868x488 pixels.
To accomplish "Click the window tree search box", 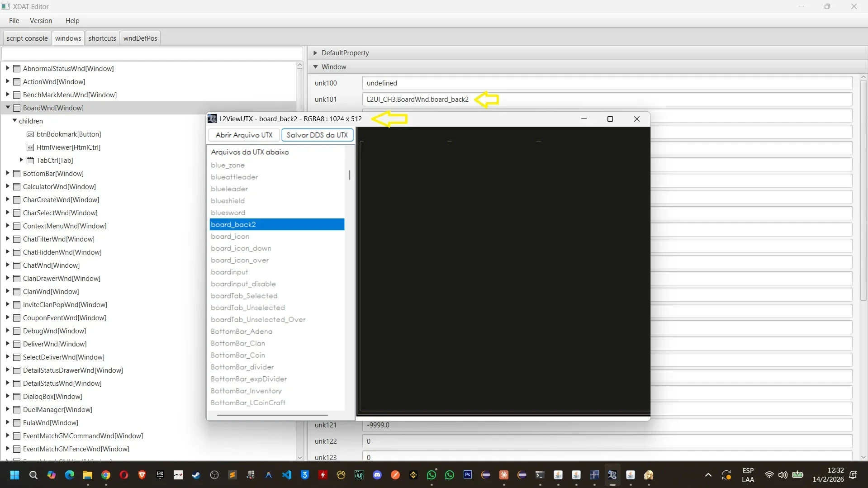I will tap(152, 53).
